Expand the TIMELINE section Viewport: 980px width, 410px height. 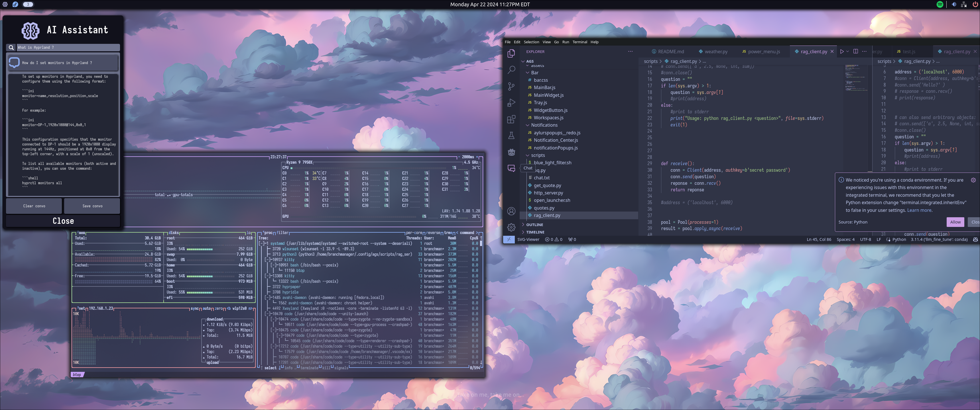click(x=535, y=232)
